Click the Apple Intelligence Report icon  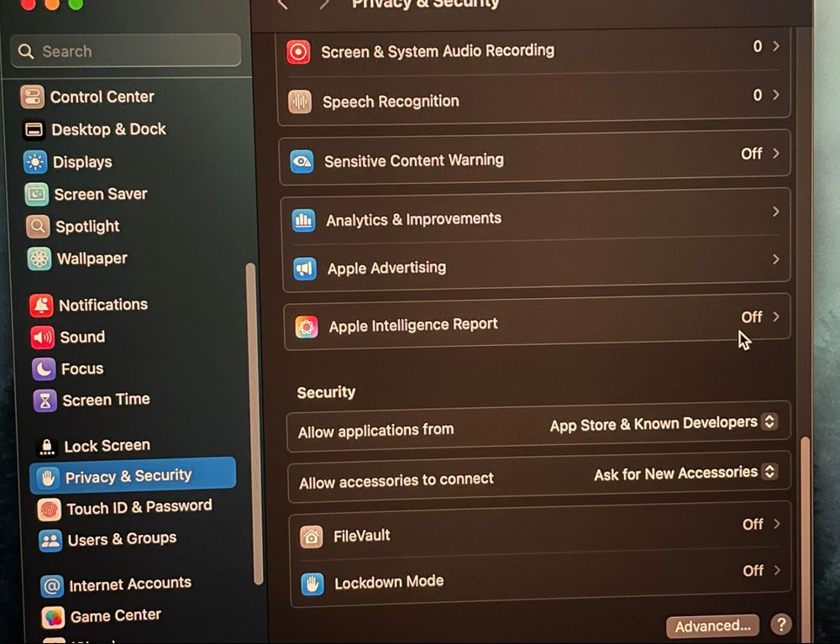coord(307,327)
